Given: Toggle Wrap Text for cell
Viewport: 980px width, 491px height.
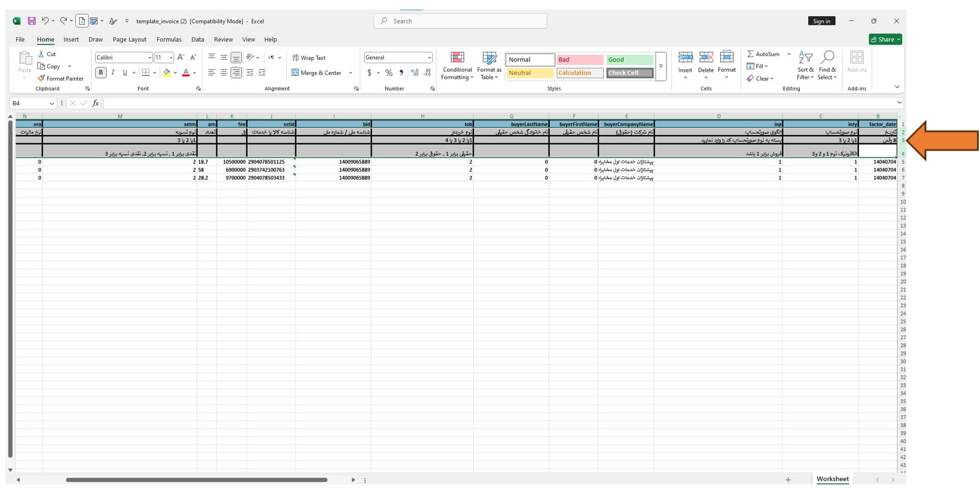Looking at the screenshot, I should pyautogui.click(x=309, y=58).
